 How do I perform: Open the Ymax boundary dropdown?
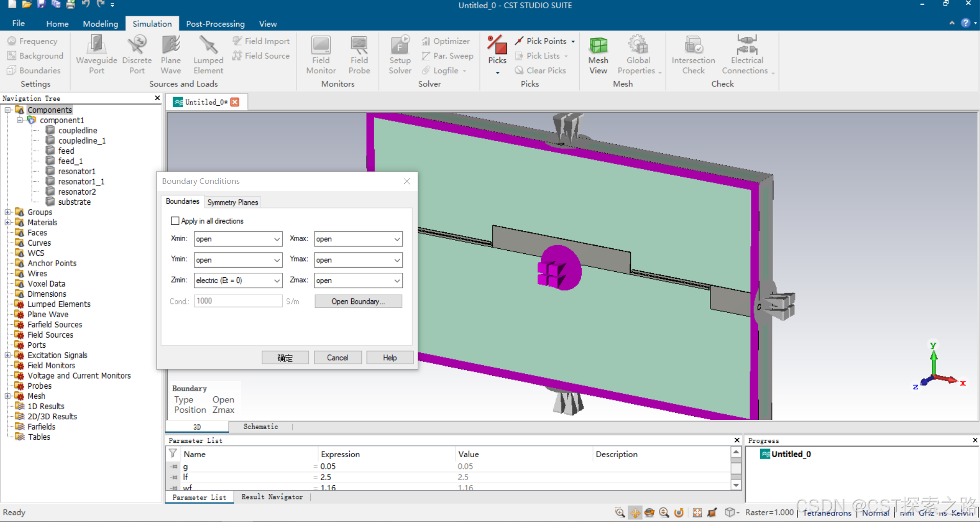pyautogui.click(x=358, y=260)
